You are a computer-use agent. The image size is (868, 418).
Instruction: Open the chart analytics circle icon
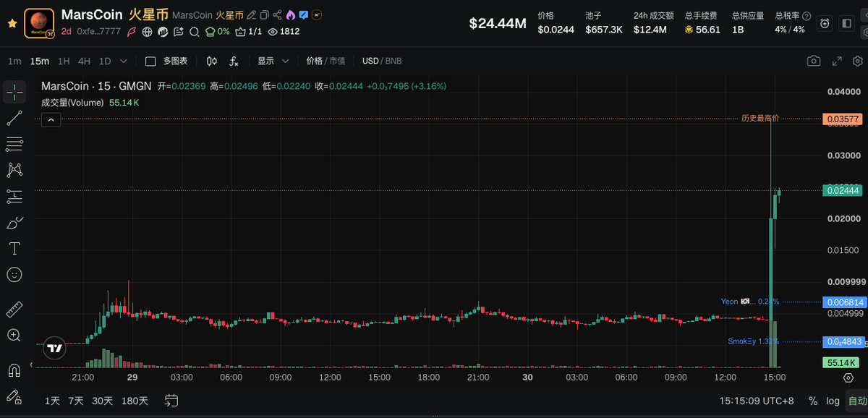pos(163,32)
